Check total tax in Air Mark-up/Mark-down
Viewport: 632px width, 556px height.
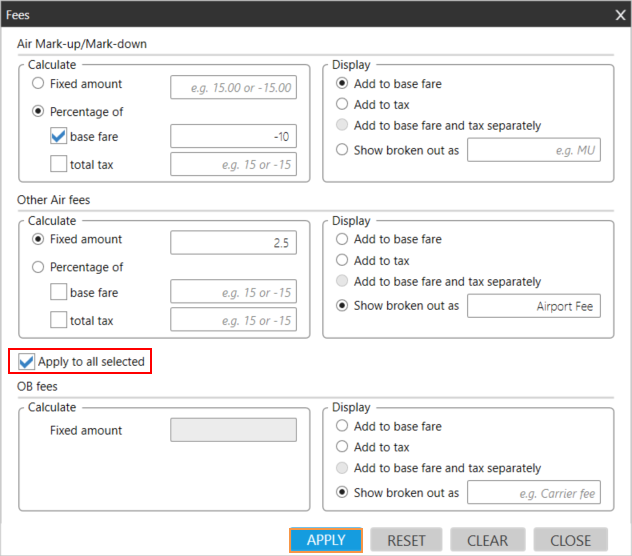pyautogui.click(x=59, y=163)
